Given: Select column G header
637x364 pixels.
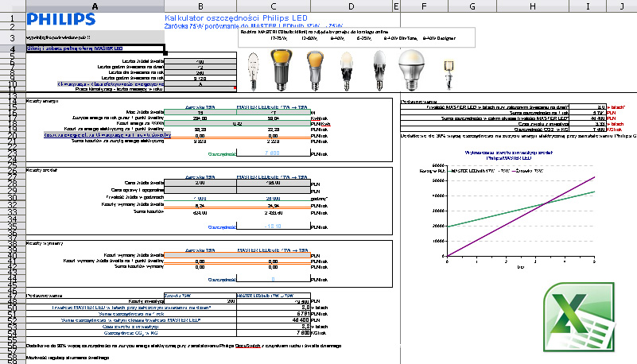Looking at the screenshot, I should (x=472, y=6).
